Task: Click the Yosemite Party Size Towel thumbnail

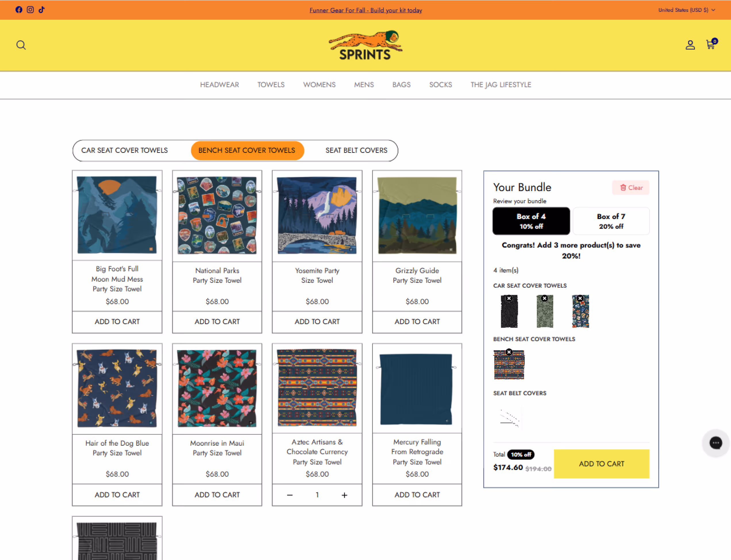Action: [x=317, y=215]
